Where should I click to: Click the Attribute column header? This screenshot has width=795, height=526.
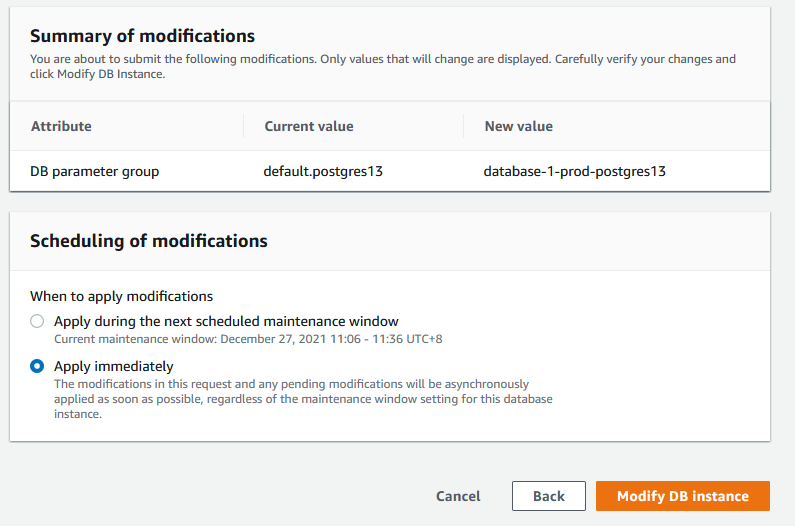[61, 126]
